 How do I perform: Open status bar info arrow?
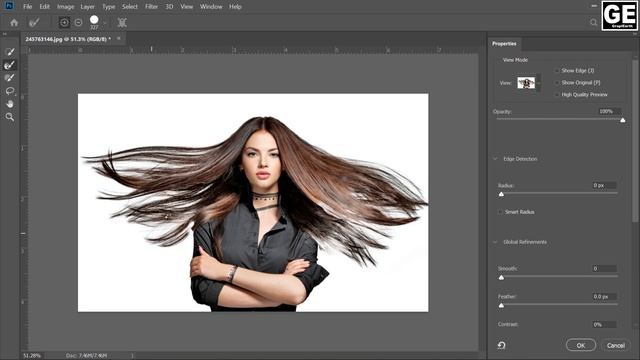[x=132, y=356]
